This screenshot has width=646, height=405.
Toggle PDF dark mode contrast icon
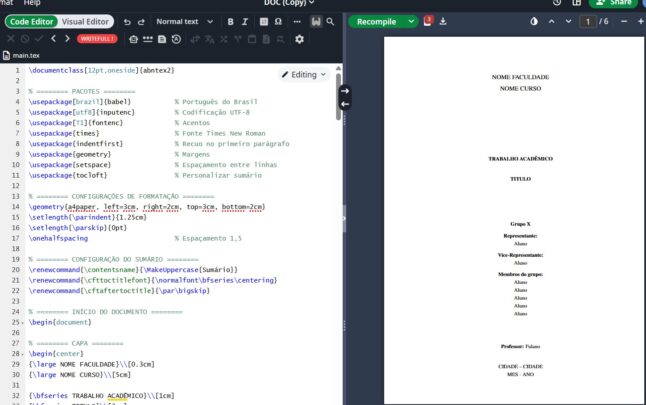coord(534,21)
